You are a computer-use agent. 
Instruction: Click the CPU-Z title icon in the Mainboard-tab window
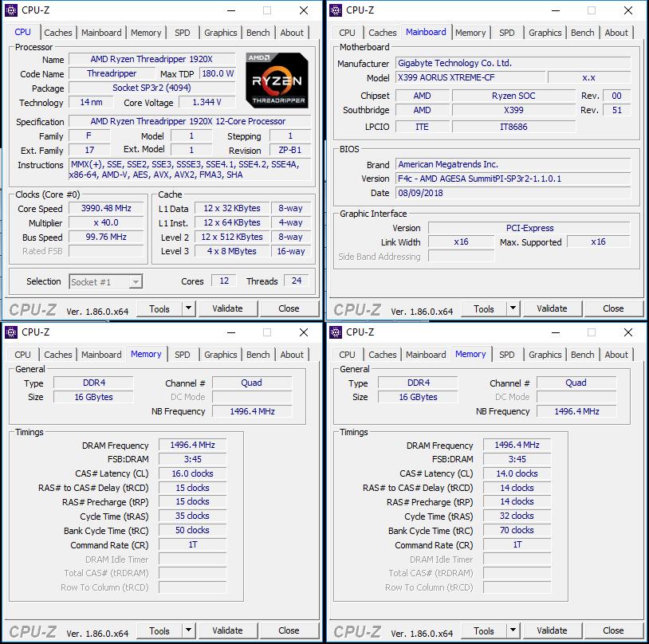click(x=335, y=10)
